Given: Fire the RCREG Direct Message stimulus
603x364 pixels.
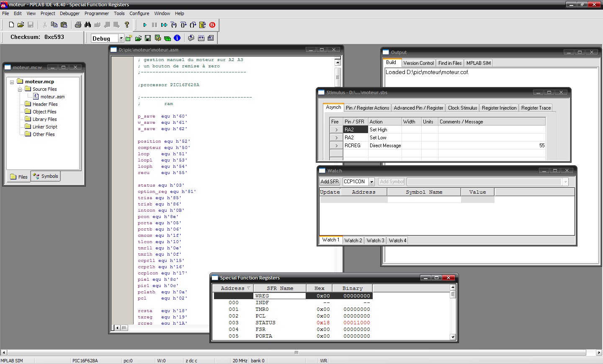Looking at the screenshot, I should [x=336, y=146].
